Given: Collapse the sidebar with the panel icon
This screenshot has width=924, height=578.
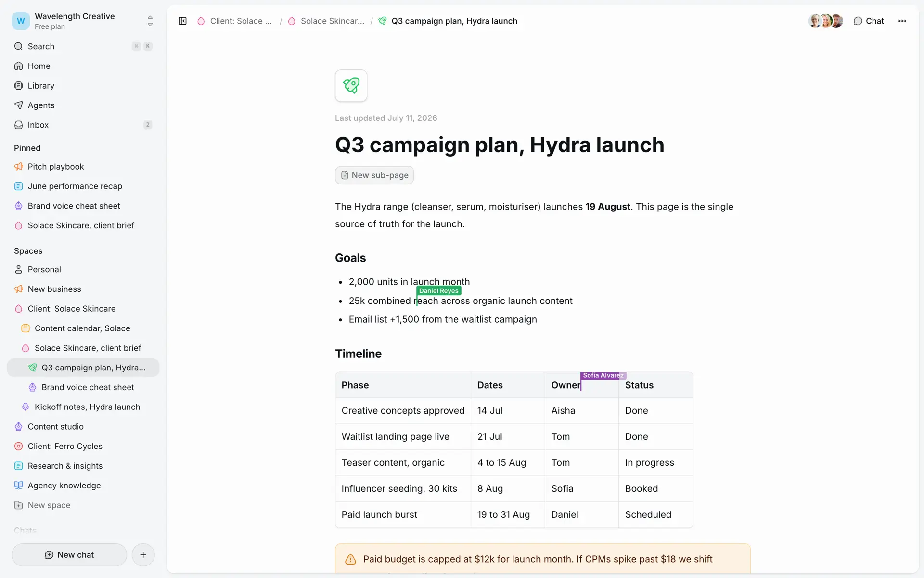Looking at the screenshot, I should pos(182,21).
